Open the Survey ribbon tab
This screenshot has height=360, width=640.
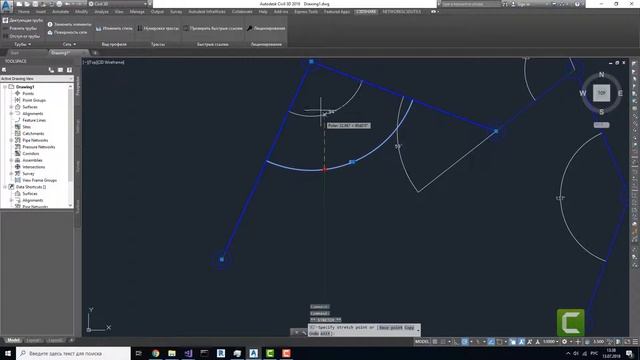[176, 12]
